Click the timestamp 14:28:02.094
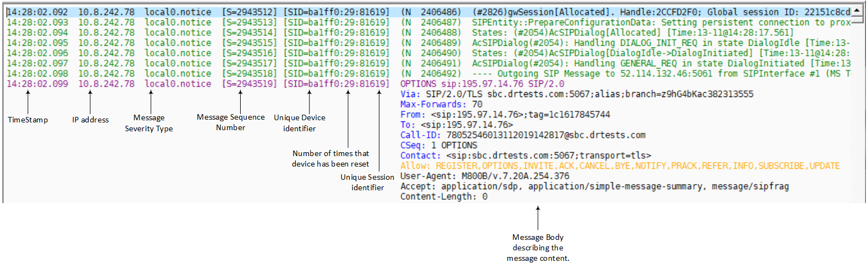Screen dimensions: 868x268 (37, 33)
